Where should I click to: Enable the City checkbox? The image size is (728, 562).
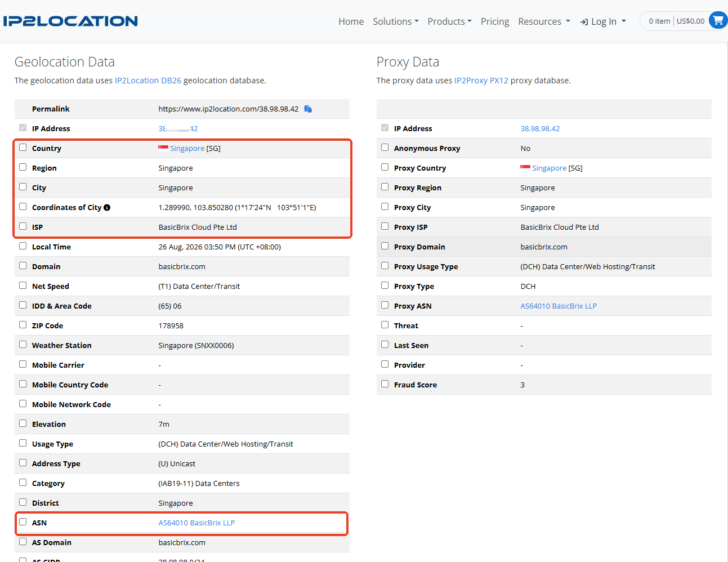coord(23,187)
